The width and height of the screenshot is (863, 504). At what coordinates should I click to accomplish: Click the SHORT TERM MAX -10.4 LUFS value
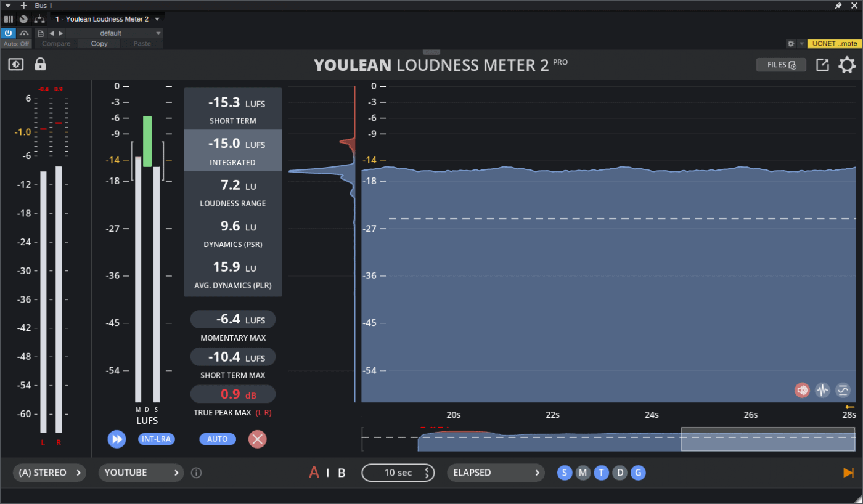233,357
